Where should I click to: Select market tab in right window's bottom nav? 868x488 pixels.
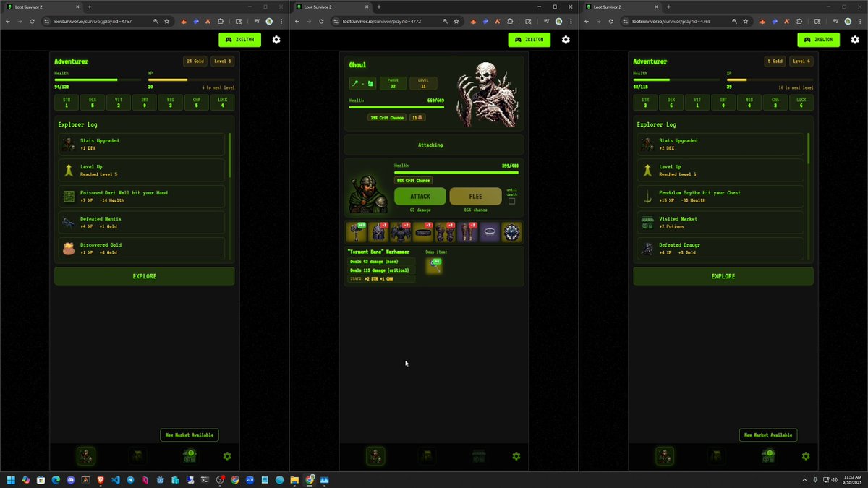[768, 456]
